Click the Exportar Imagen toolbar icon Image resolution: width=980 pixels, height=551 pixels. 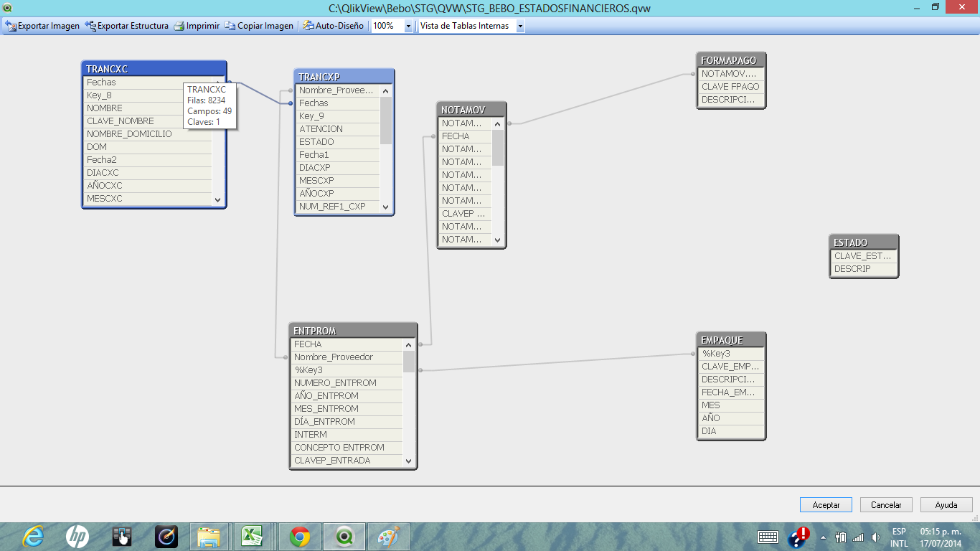(x=11, y=26)
